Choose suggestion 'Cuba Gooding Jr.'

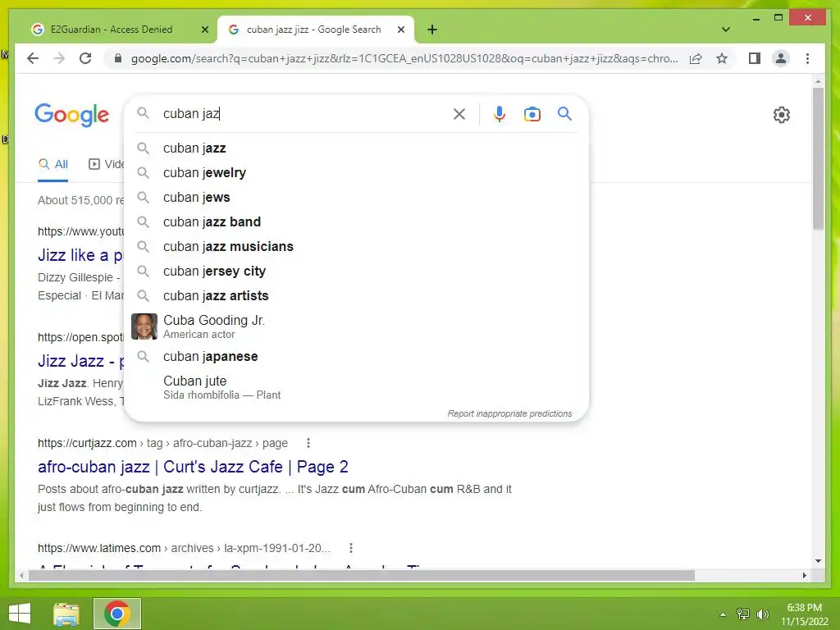356,326
